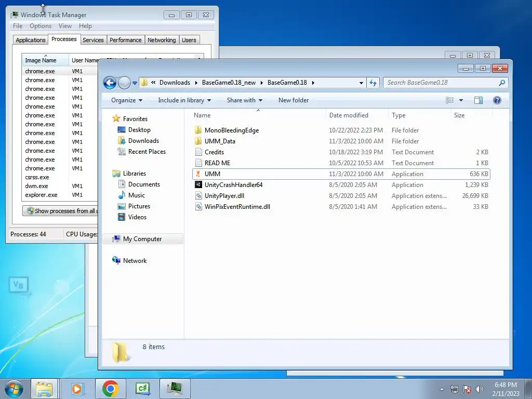Sort files by Size column

(459, 115)
